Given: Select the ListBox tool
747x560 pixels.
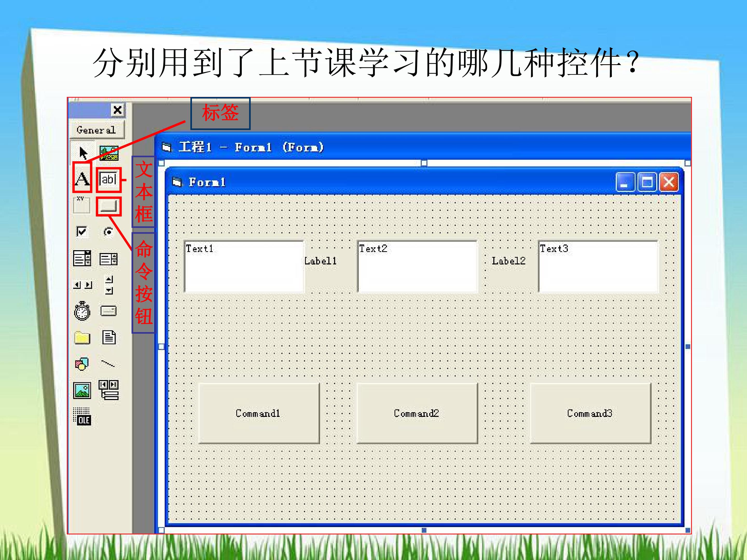Looking at the screenshot, I should [x=108, y=259].
